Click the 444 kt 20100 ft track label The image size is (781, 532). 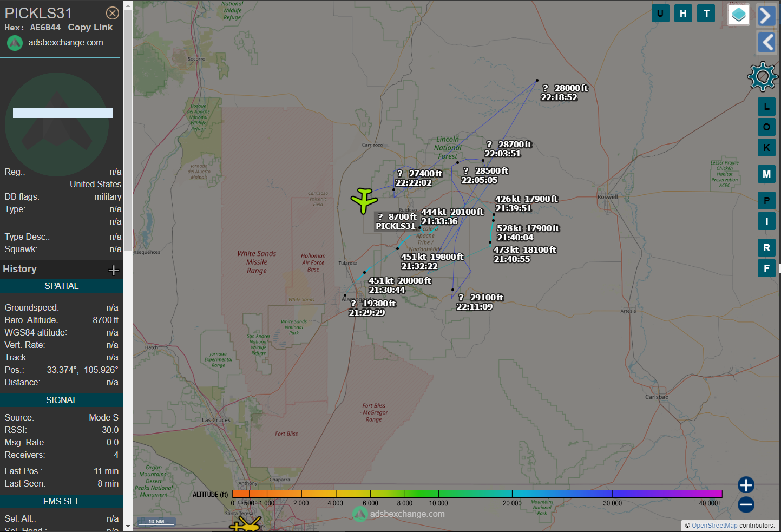pos(452,216)
